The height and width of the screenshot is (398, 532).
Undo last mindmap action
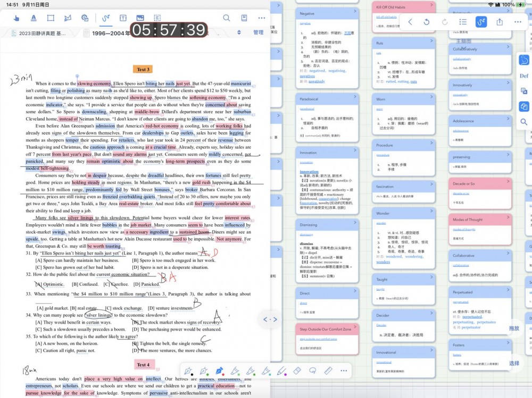(x=427, y=22)
